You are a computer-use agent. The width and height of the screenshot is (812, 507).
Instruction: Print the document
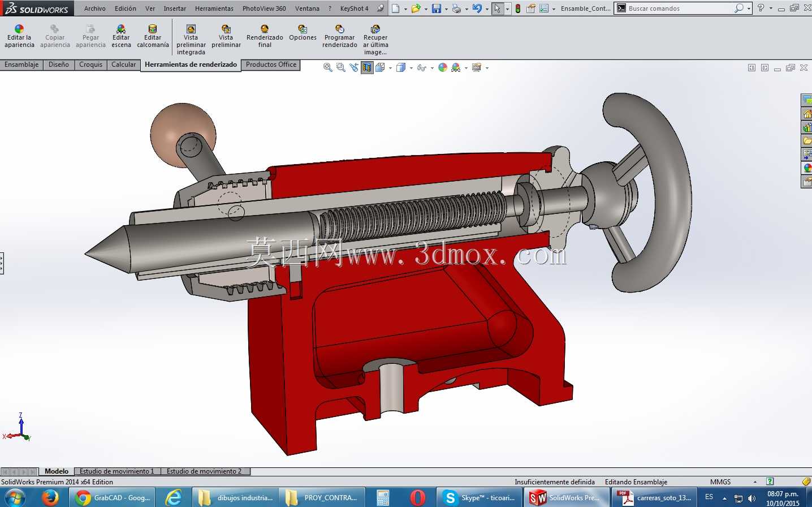[x=456, y=8]
